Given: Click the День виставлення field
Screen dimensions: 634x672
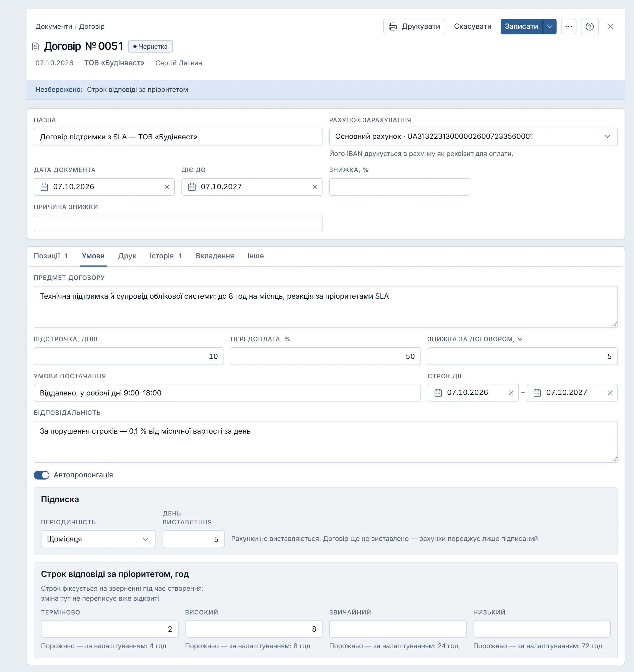Looking at the screenshot, I should 193,539.
